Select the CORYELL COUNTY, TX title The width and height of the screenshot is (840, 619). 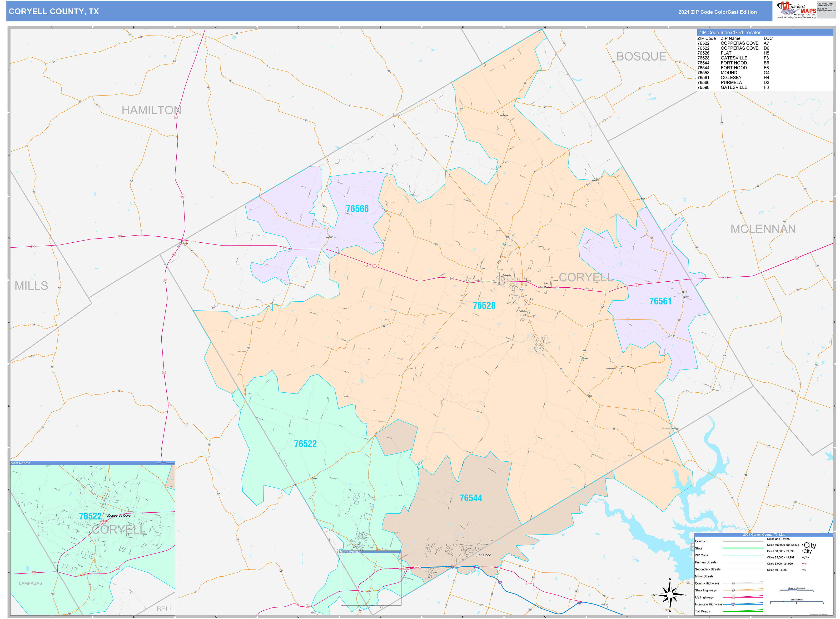point(54,12)
